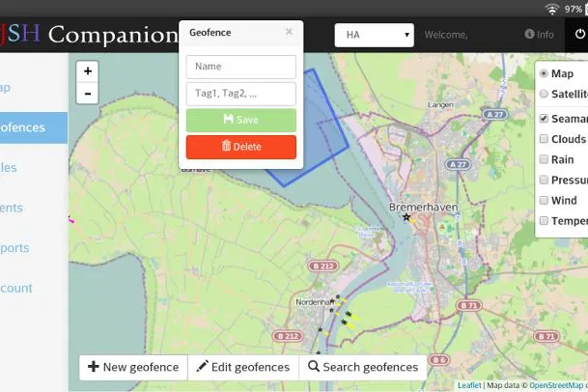Click the WiFi status icon

click(552, 9)
